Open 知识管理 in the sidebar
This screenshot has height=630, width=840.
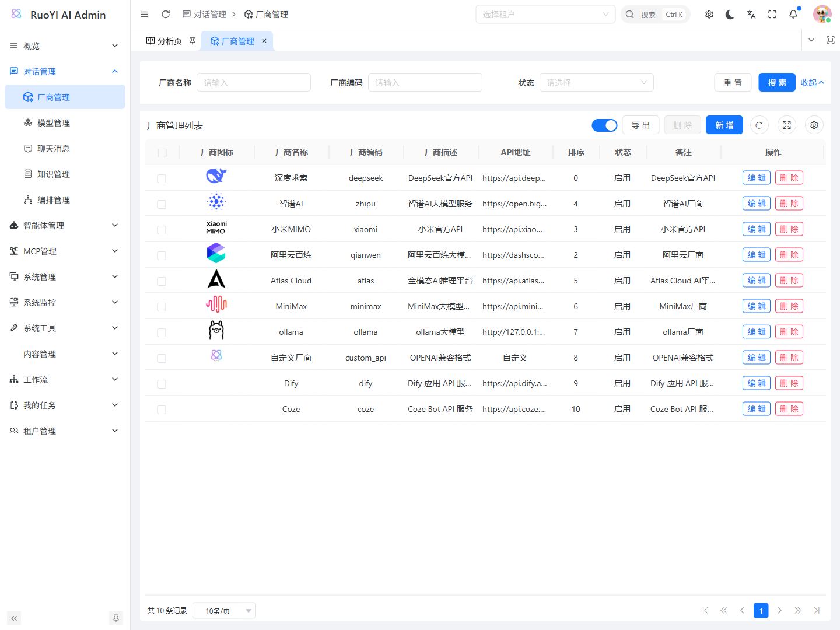(x=65, y=174)
